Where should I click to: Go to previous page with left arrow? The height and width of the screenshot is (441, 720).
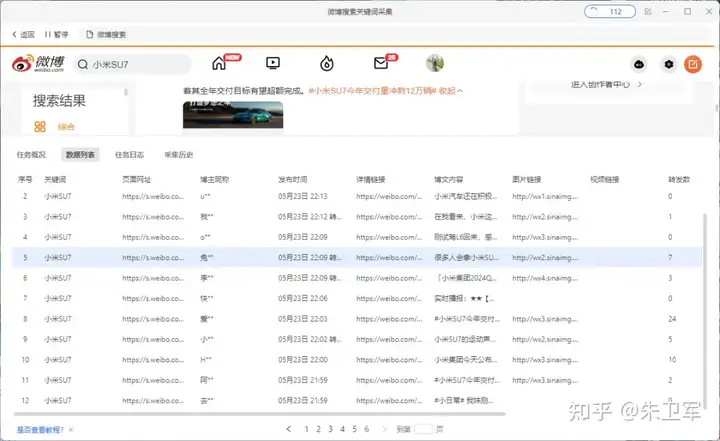(x=288, y=429)
